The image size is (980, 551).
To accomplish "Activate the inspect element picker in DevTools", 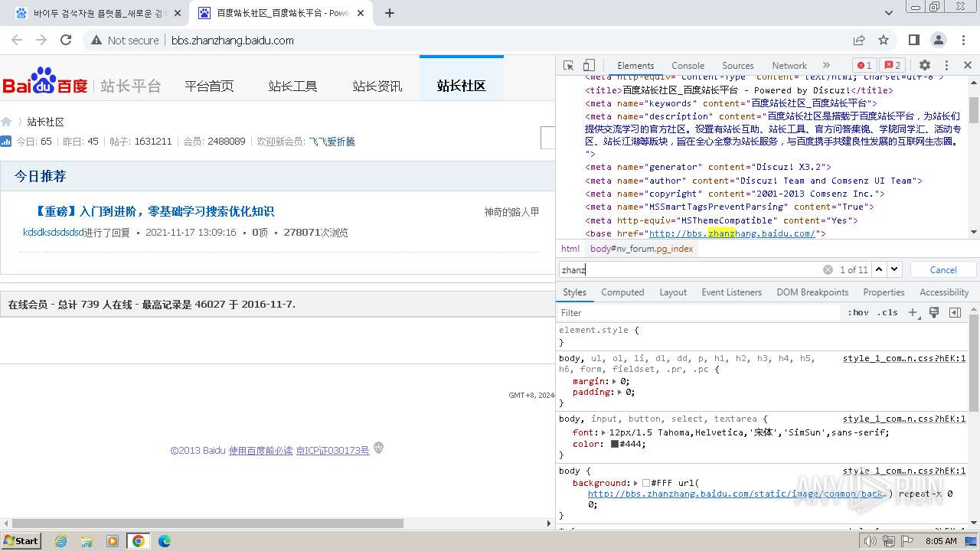I will [568, 66].
